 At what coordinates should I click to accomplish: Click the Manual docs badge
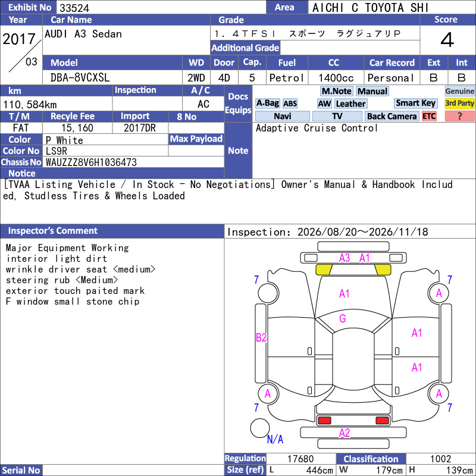pyautogui.click(x=372, y=91)
